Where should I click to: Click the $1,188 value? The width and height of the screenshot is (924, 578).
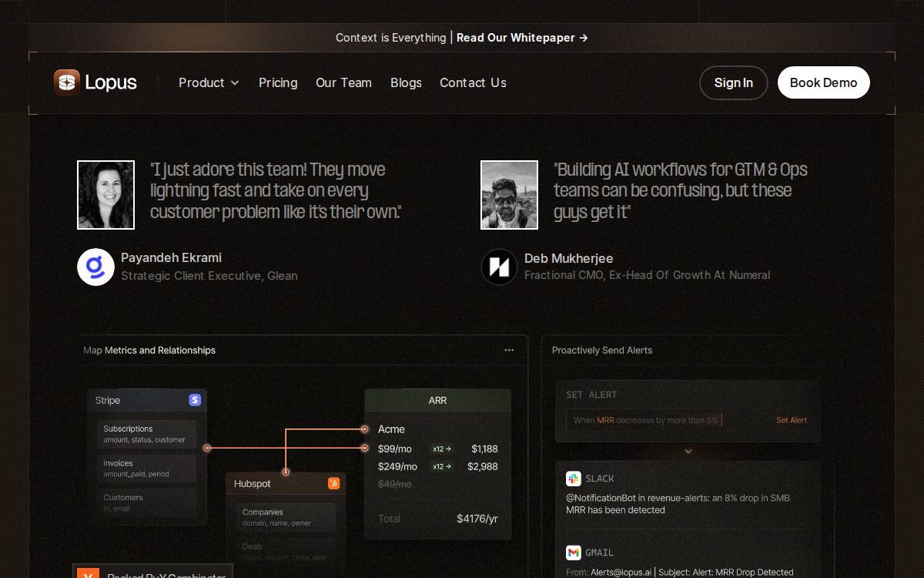484,449
